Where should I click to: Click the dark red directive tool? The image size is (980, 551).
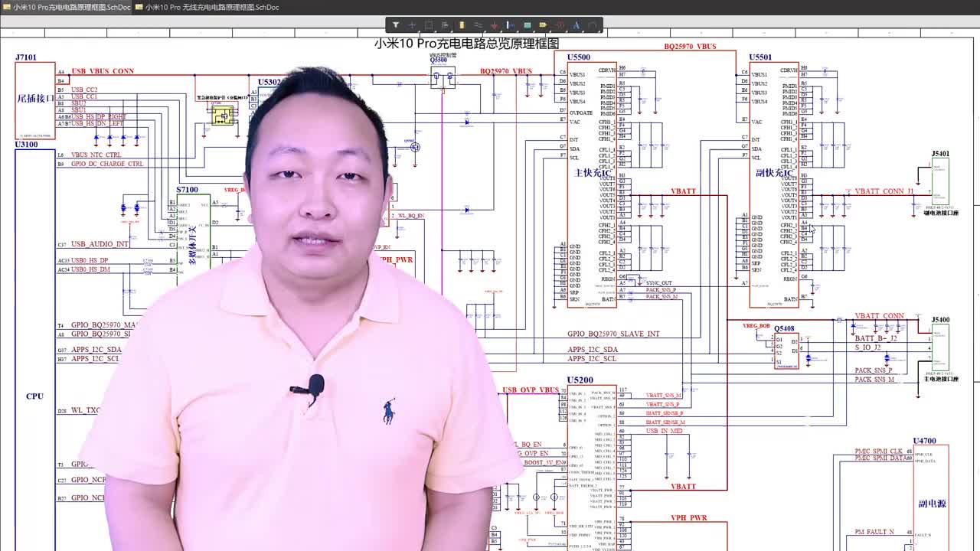point(560,25)
